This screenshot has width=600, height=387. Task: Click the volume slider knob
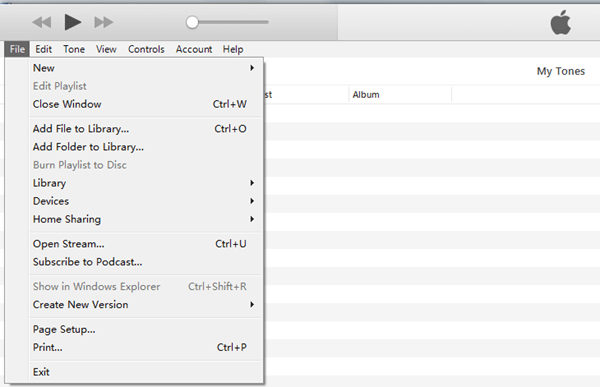pyautogui.click(x=192, y=22)
